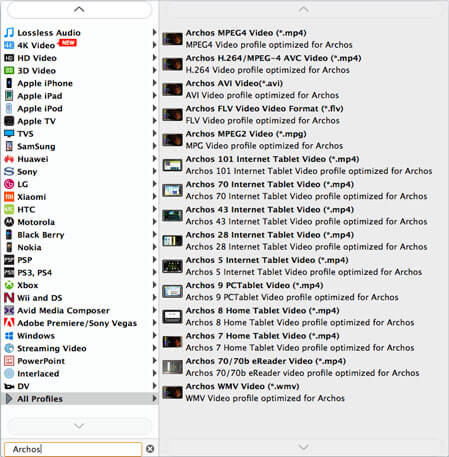449x457 pixels.
Task: Click the category list up-arrow button
Action: click(79, 10)
